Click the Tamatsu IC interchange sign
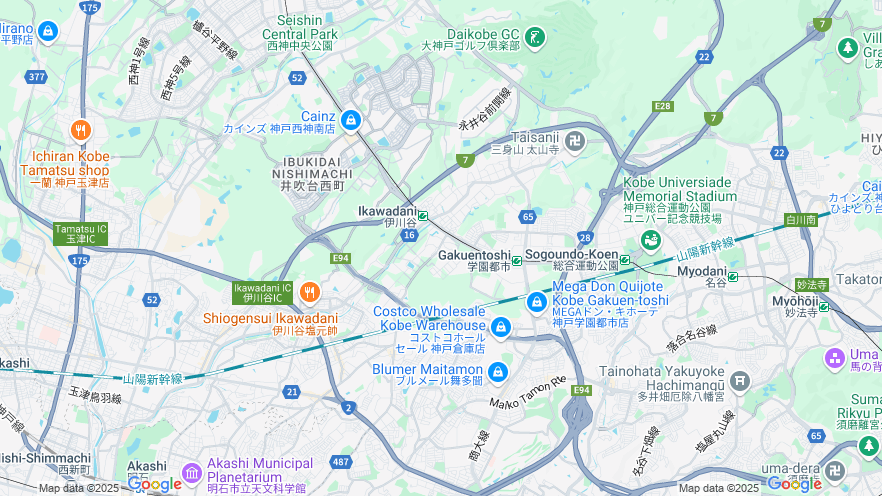882x496 pixels. (80, 234)
